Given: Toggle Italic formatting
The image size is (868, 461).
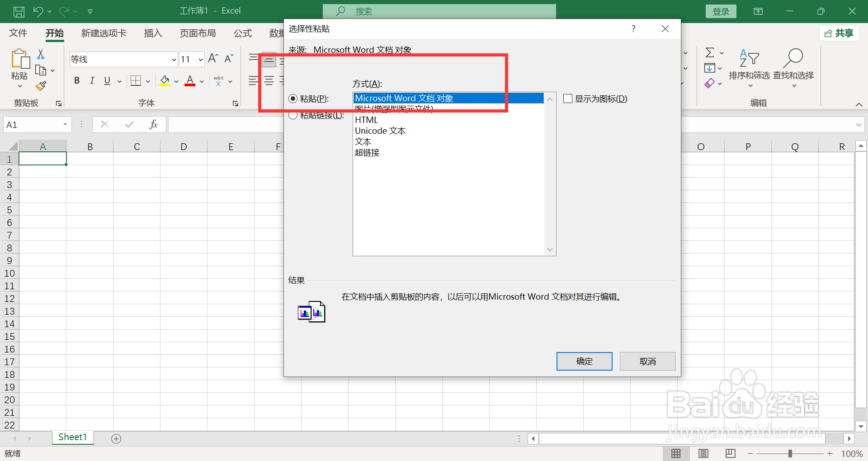Looking at the screenshot, I should tap(92, 80).
